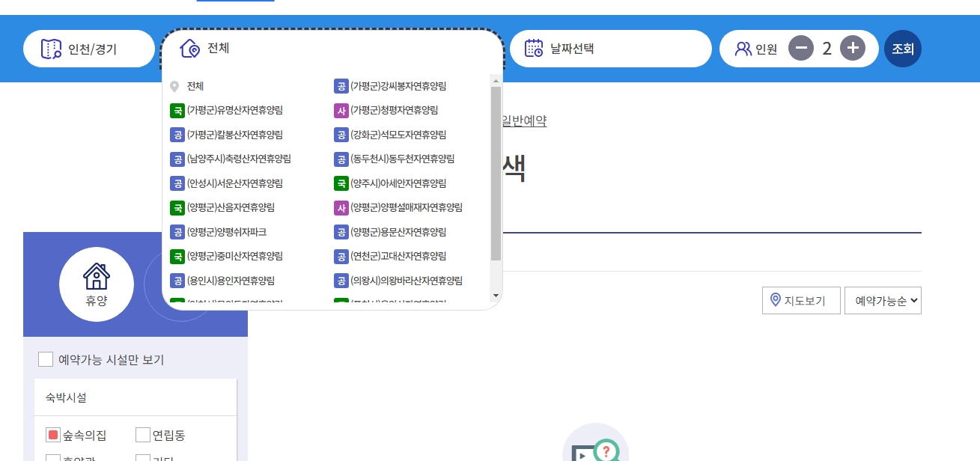
Task: Choose (양평군)양평설매재자연휴양림
Action: [x=407, y=207]
